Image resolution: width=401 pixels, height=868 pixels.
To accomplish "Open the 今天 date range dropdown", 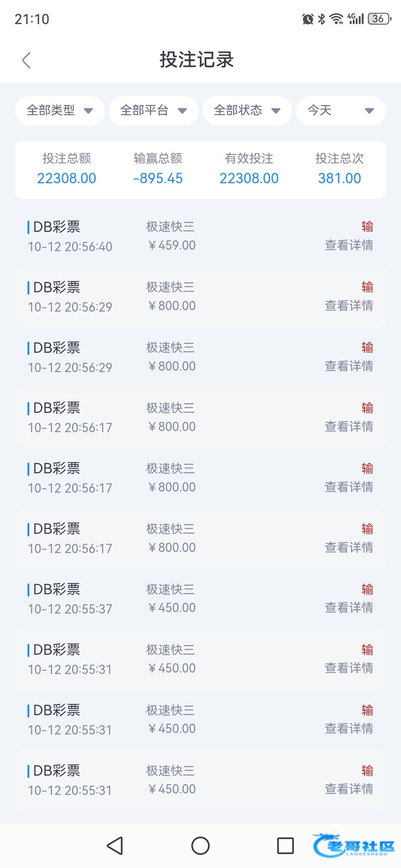I will coord(340,111).
